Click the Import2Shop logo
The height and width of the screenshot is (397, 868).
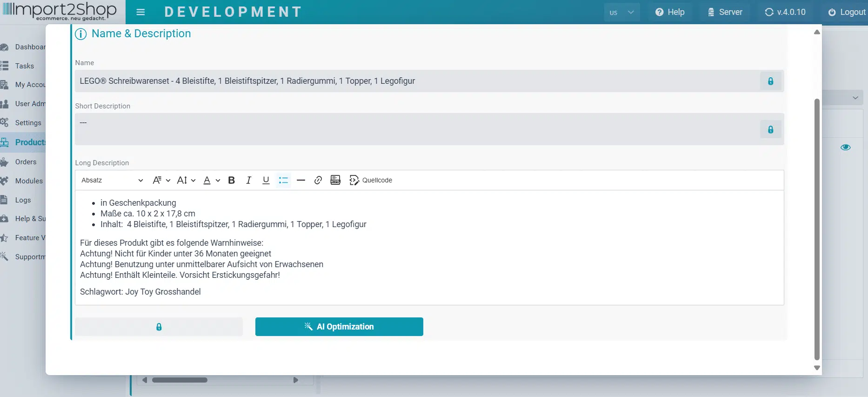click(x=60, y=11)
